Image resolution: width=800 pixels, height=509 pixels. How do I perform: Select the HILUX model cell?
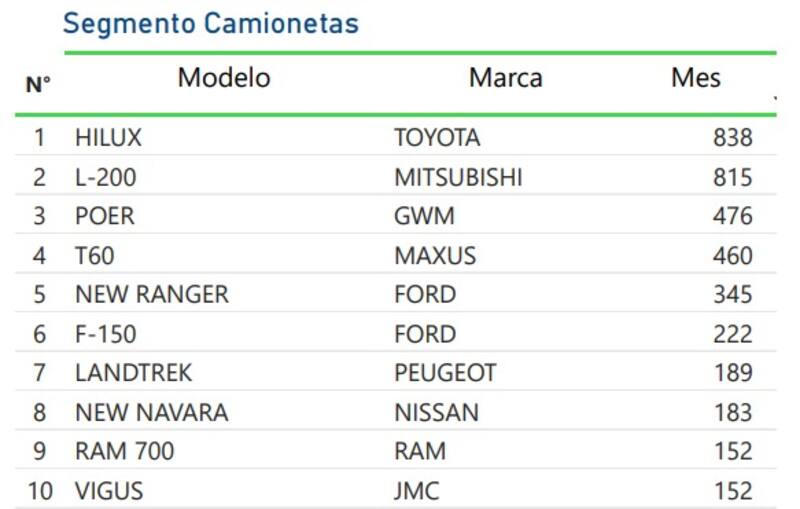point(108,137)
